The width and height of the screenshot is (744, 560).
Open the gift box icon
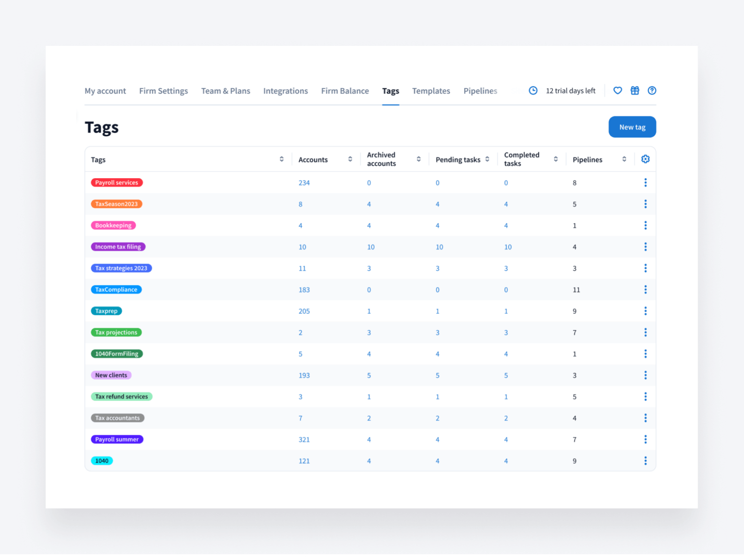(635, 91)
